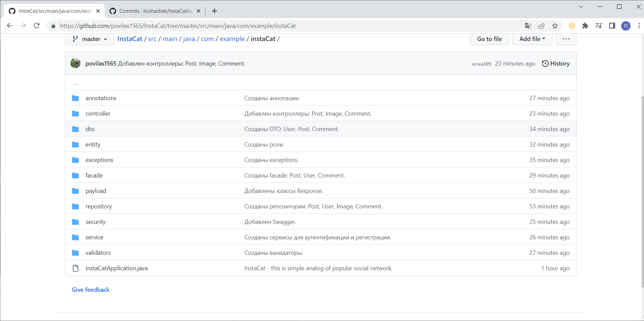The height and width of the screenshot is (321, 644).
Task: Click the dto folder icon
Action: pyautogui.click(x=75, y=129)
